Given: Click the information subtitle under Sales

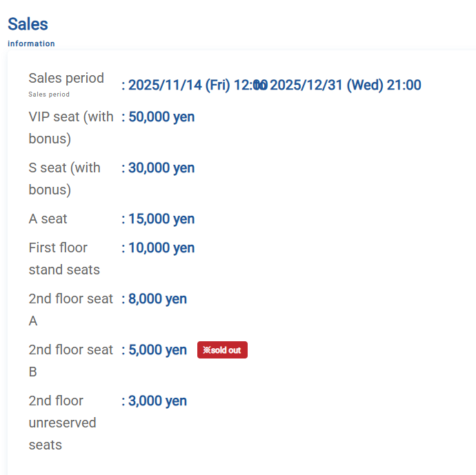Looking at the screenshot, I should click(x=31, y=43).
